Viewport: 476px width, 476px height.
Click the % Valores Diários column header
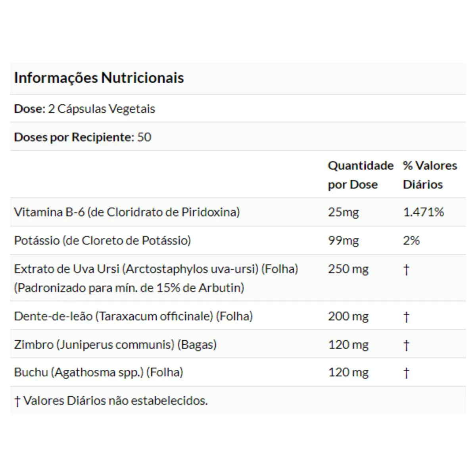430,175
